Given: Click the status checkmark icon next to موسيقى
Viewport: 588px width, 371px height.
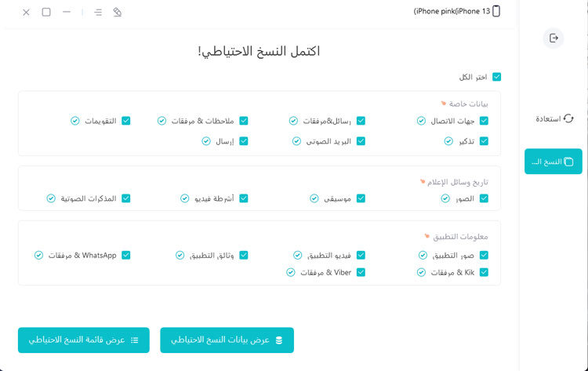Looking at the screenshot, I should click(x=314, y=198).
